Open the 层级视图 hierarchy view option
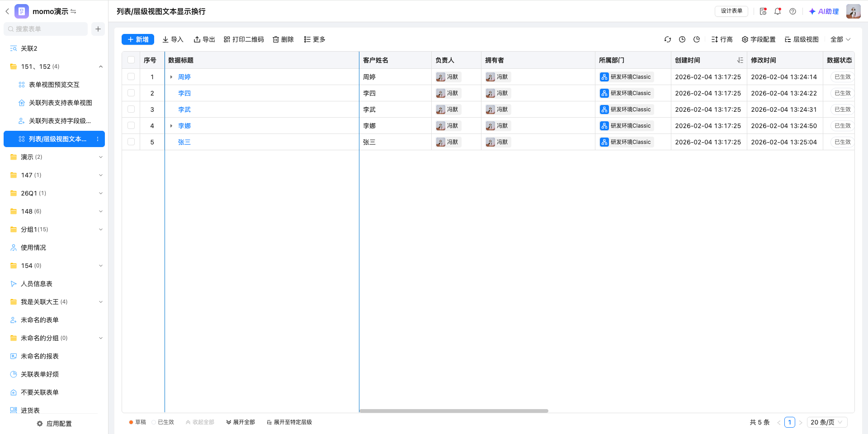This screenshot has width=868, height=434. pos(802,39)
